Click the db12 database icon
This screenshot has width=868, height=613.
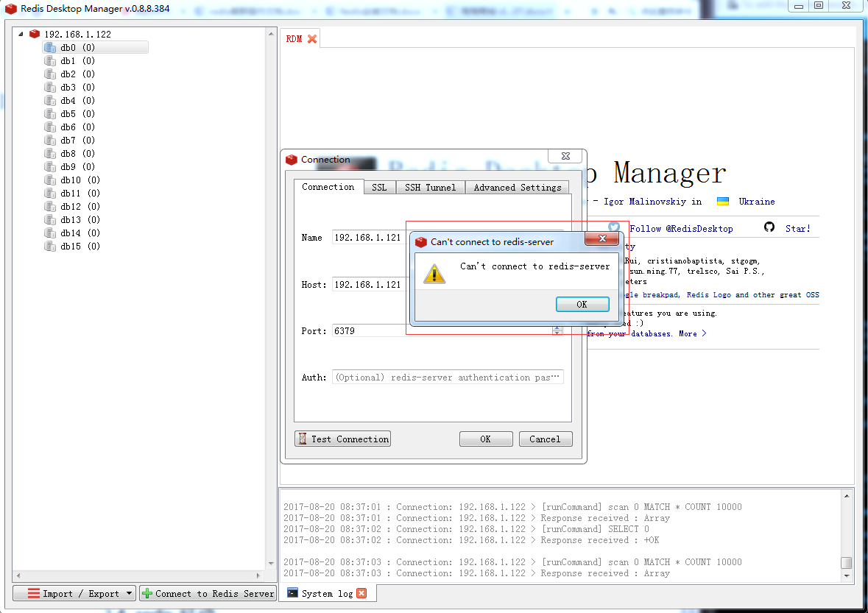[x=50, y=207]
